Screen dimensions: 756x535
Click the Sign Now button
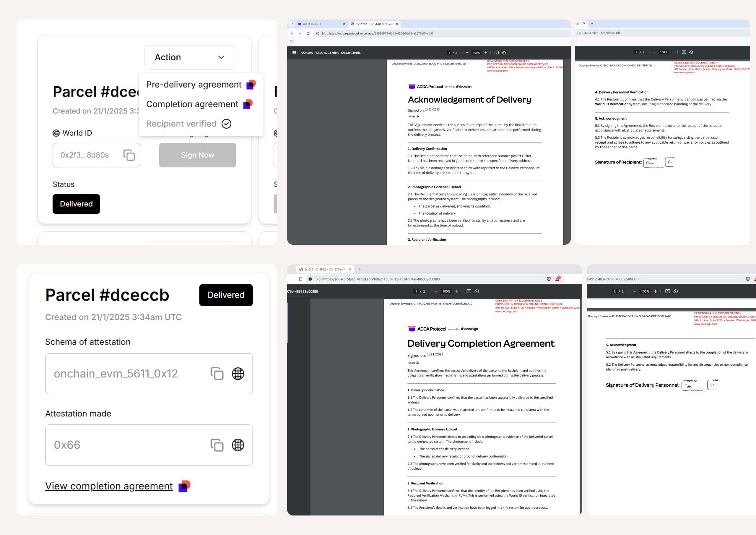[x=197, y=155]
